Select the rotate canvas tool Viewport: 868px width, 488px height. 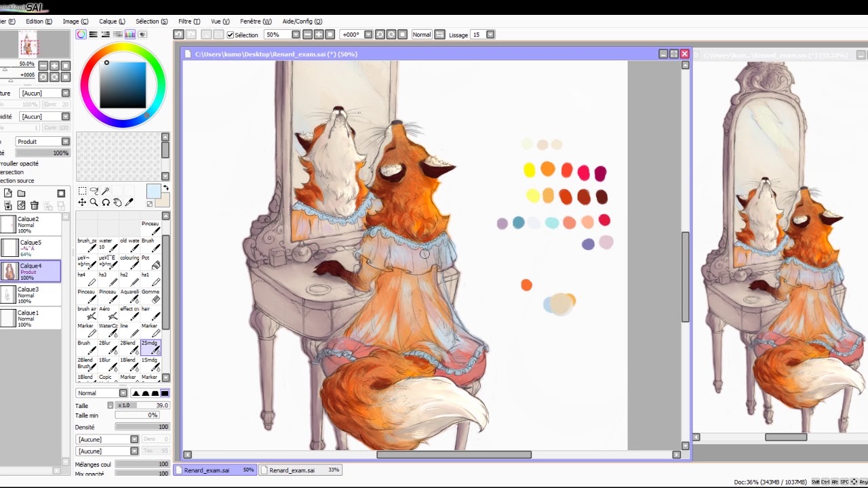[x=105, y=202]
